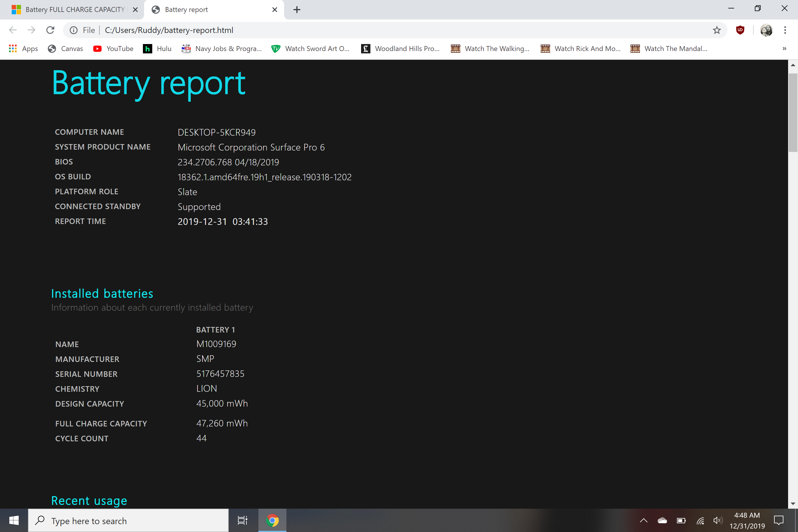
Task: Click site information icon in address bar
Action: click(x=73, y=30)
